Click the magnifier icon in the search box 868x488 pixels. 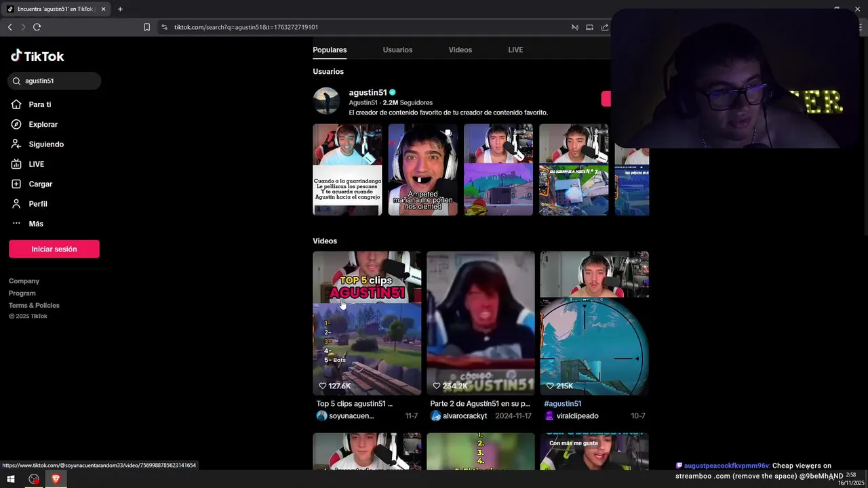coord(17,81)
